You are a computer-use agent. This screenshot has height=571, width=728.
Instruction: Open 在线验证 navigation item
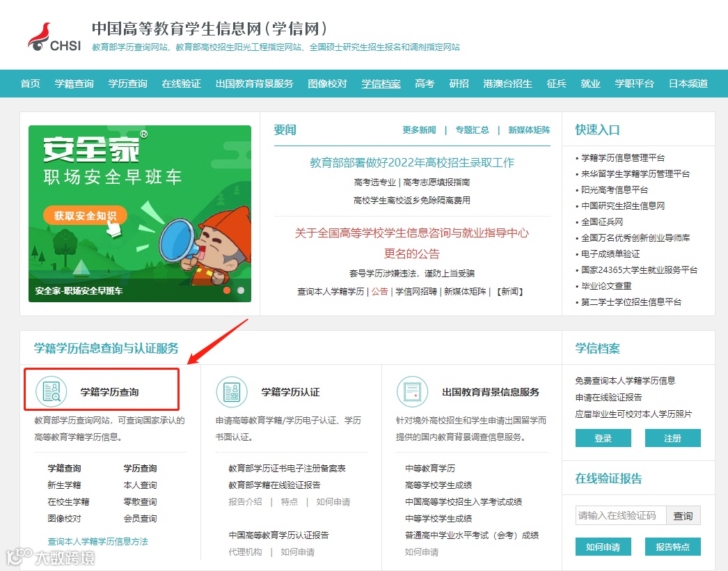point(182,84)
